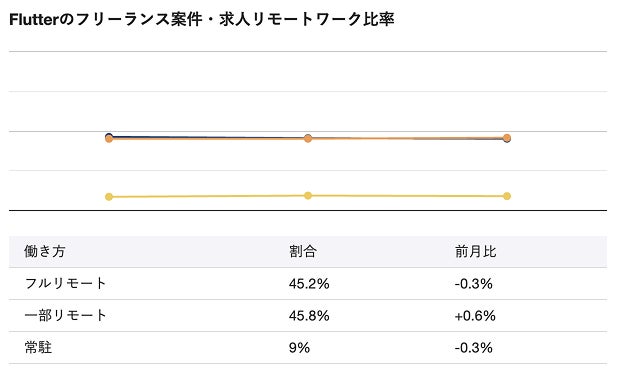Viewport: 617px width, 376px height.
Task: Click the 割合 column header
Action: click(x=303, y=251)
